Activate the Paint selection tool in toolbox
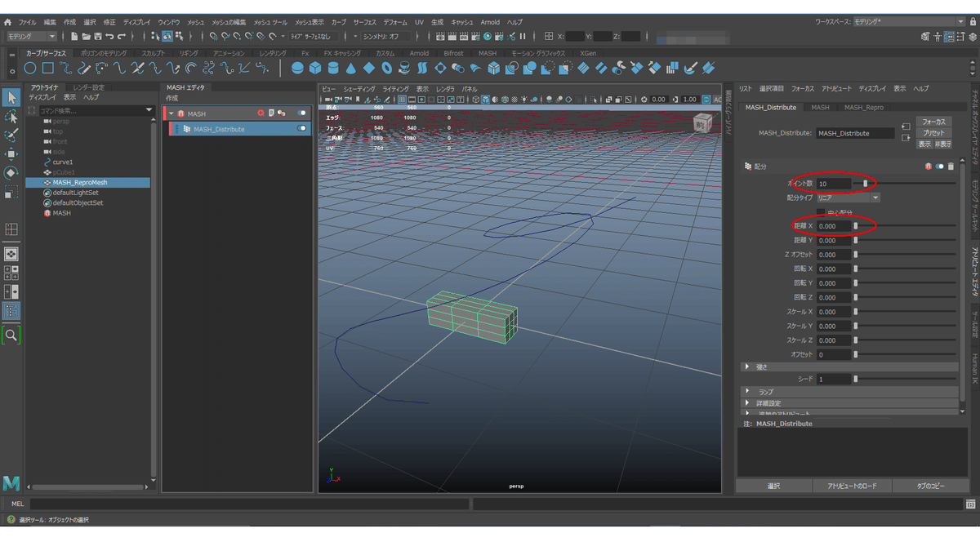 [x=11, y=136]
